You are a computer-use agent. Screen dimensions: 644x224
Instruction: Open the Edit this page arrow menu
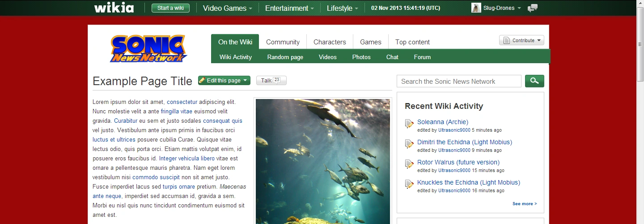click(245, 81)
